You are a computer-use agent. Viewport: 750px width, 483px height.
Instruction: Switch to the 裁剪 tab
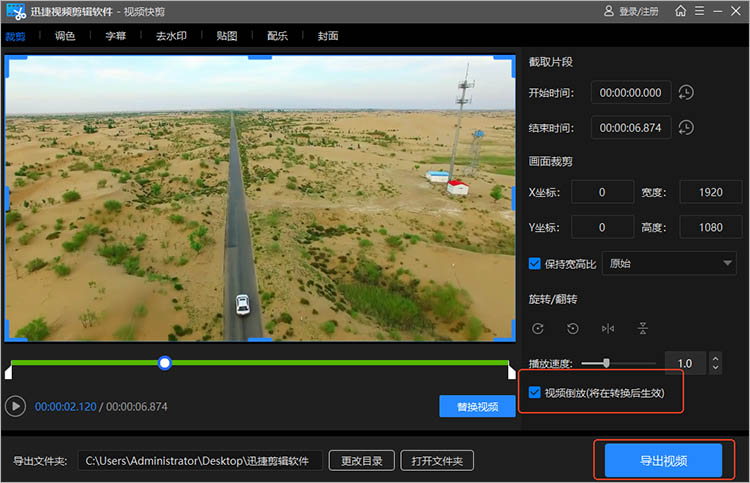[15, 36]
